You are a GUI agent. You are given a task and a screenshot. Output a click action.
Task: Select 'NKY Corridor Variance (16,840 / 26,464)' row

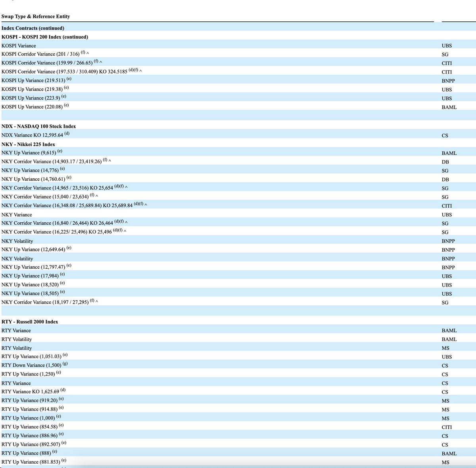pyautogui.click(x=238, y=223)
